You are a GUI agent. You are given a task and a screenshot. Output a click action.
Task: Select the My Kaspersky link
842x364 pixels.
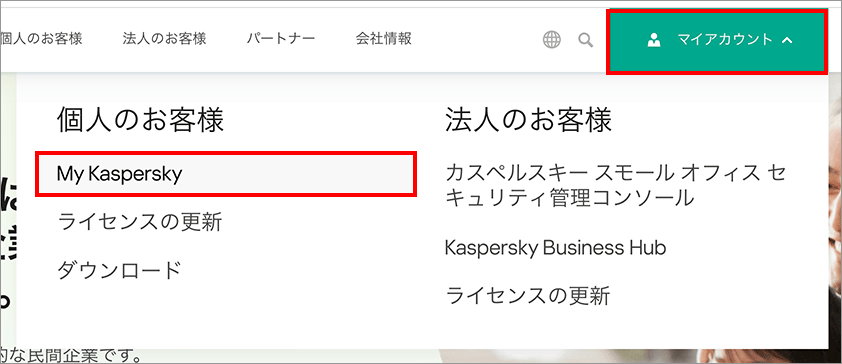(x=226, y=173)
